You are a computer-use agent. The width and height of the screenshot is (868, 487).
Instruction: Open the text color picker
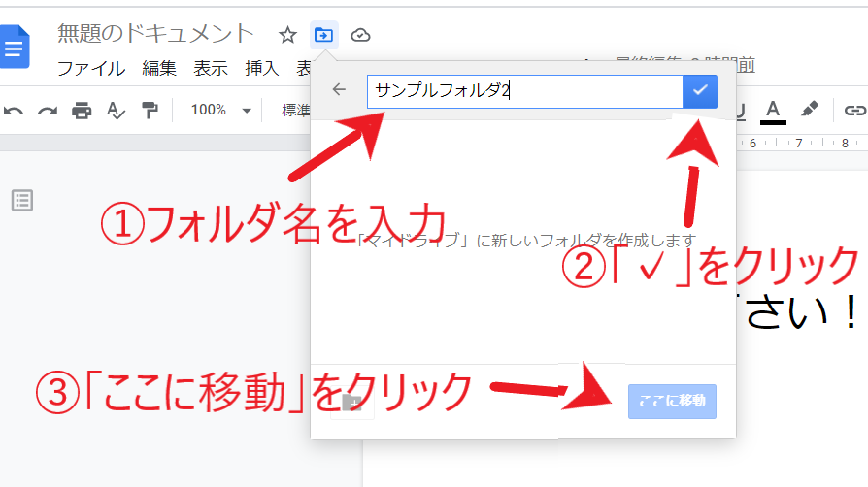click(773, 112)
